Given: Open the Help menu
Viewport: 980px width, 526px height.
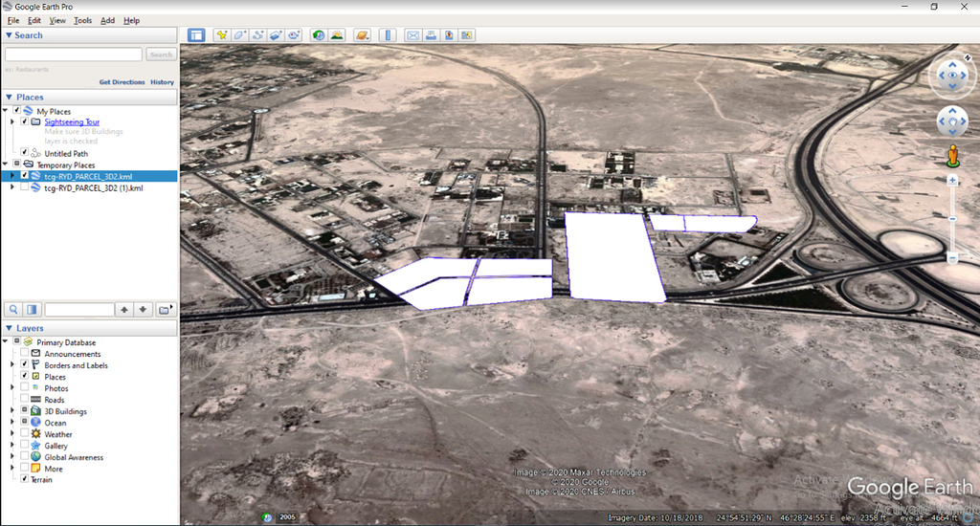Looking at the screenshot, I should coord(131,21).
